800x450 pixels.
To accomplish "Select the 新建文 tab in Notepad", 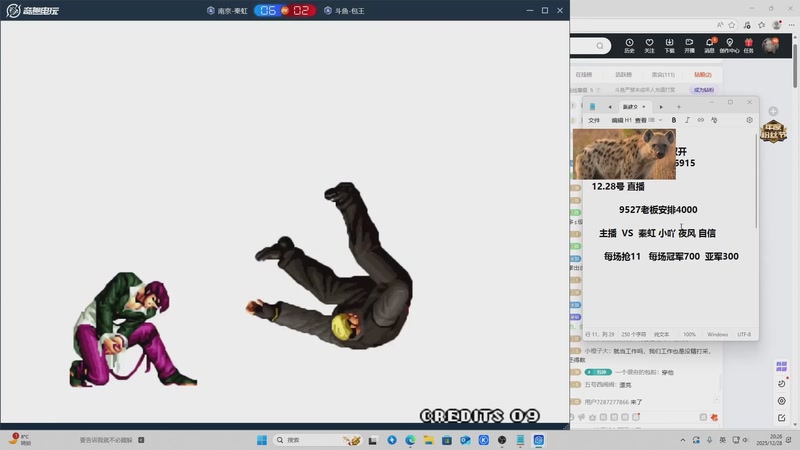I will click(x=634, y=107).
